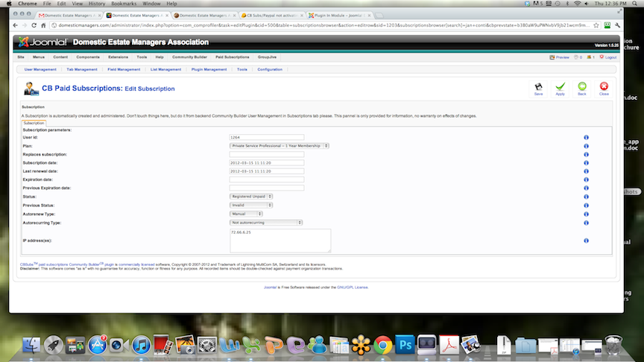Go to Tab Management link

(x=82, y=69)
